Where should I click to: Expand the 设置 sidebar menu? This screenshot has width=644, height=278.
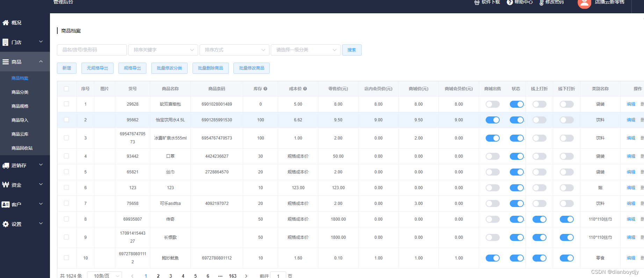point(41,223)
